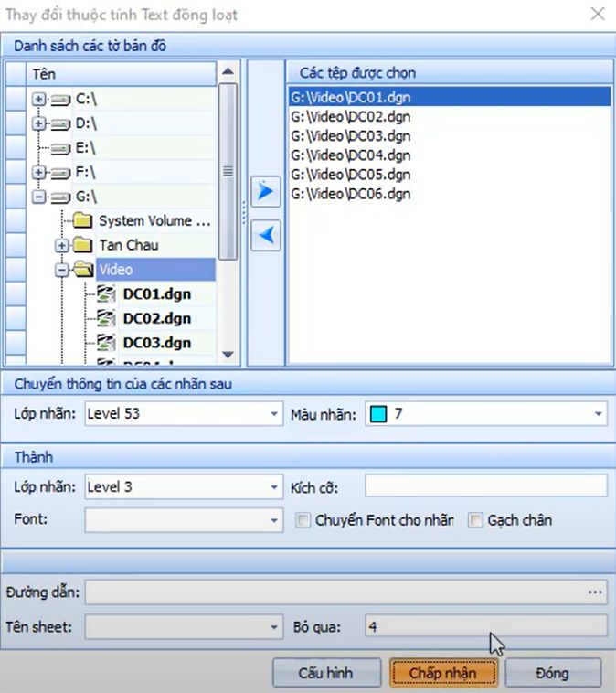This screenshot has height=693, width=616.
Task: Select the G:\ drive label
Action: tap(86, 197)
